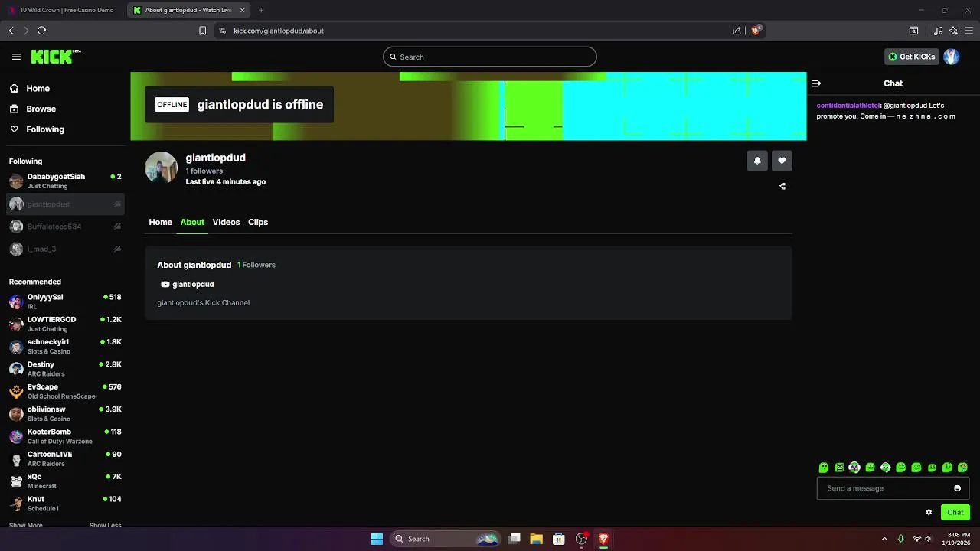Open the hamburger sidebar menu
Viewport: 980px width, 551px height.
[x=16, y=57]
